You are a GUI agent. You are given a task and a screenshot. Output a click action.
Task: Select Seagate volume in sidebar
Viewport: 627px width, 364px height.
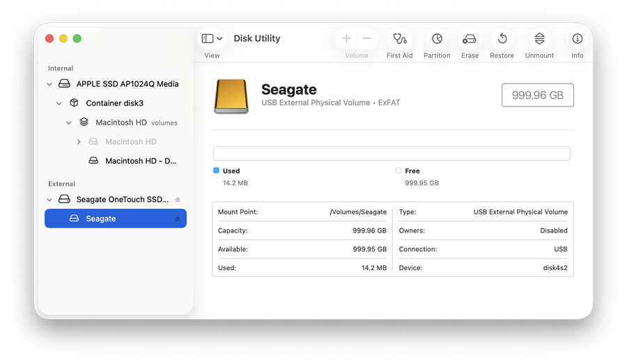(101, 219)
